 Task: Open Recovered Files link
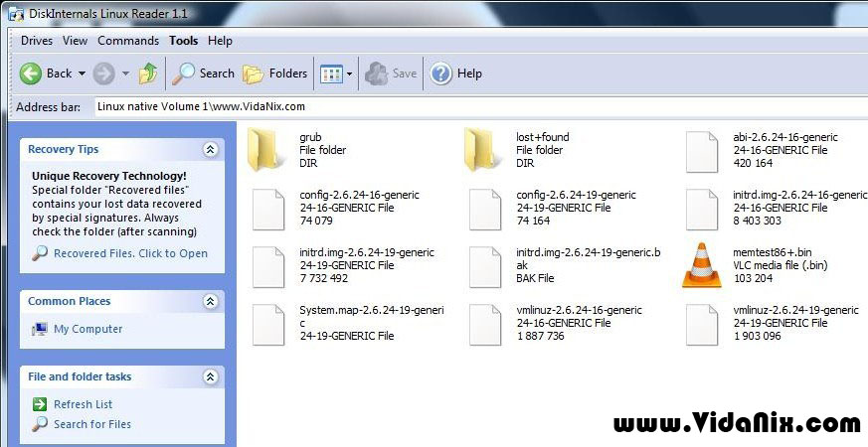pos(130,254)
